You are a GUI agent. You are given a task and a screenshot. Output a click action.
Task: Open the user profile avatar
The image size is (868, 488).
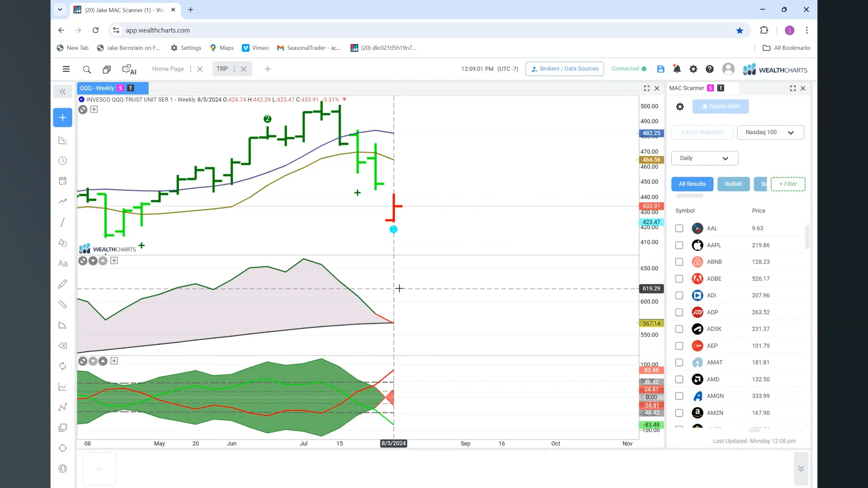tap(728, 69)
